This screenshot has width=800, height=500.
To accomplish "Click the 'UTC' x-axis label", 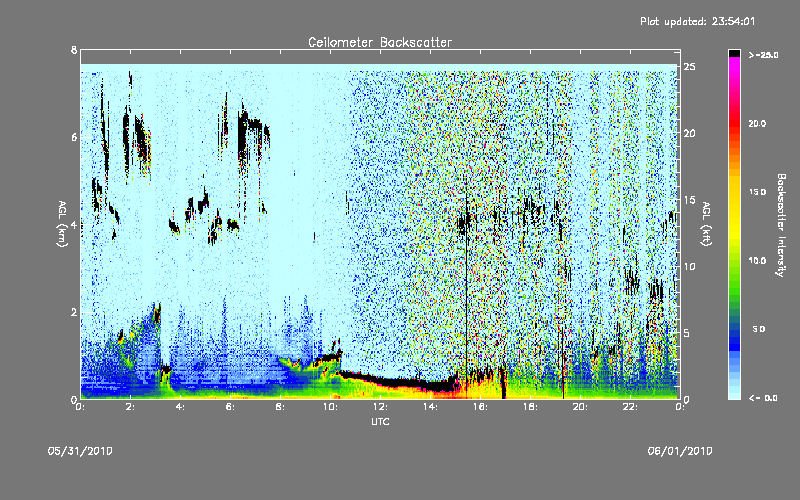I will pyautogui.click(x=380, y=421).
